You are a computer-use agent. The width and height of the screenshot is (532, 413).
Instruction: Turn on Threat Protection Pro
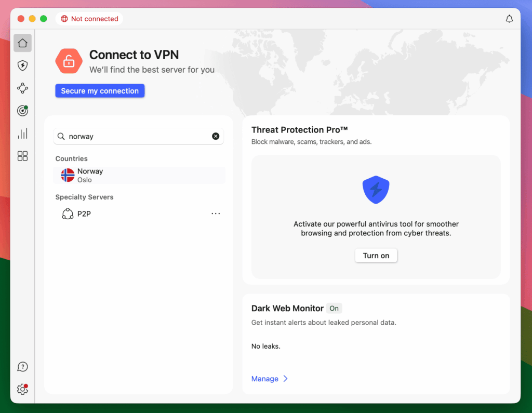coord(376,256)
